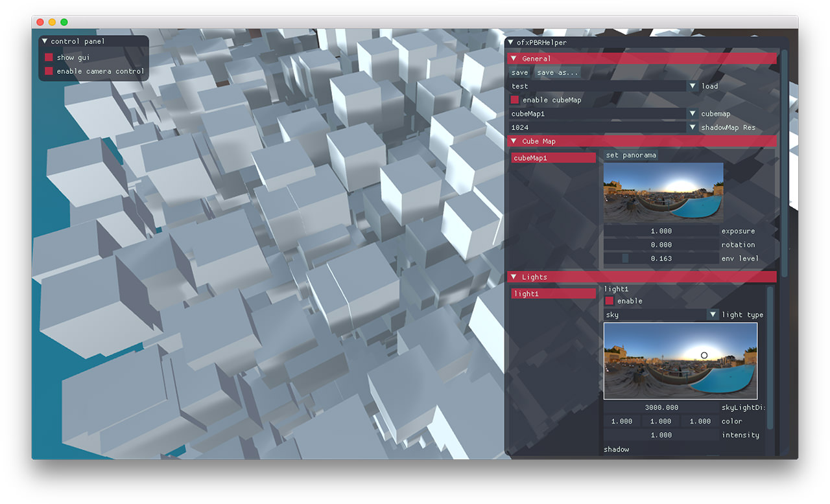Click the shadow label text
This screenshot has height=504, width=830.
pos(616,449)
